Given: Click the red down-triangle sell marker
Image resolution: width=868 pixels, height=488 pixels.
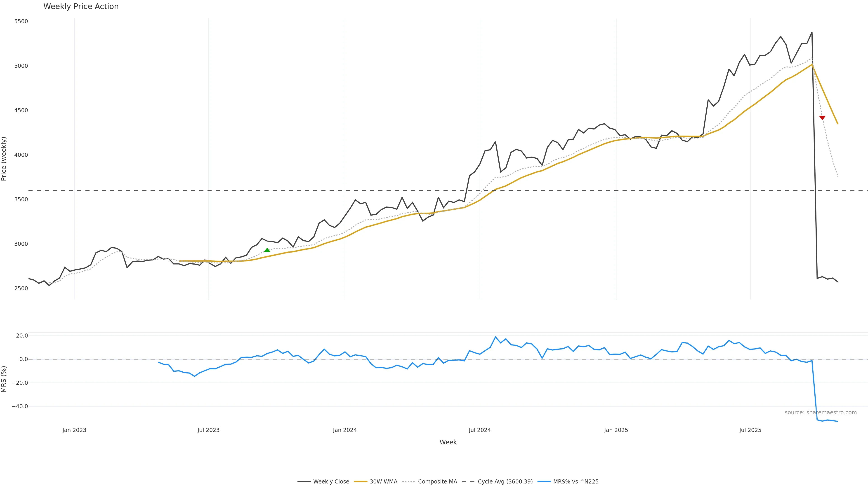Looking at the screenshot, I should click(x=822, y=117).
